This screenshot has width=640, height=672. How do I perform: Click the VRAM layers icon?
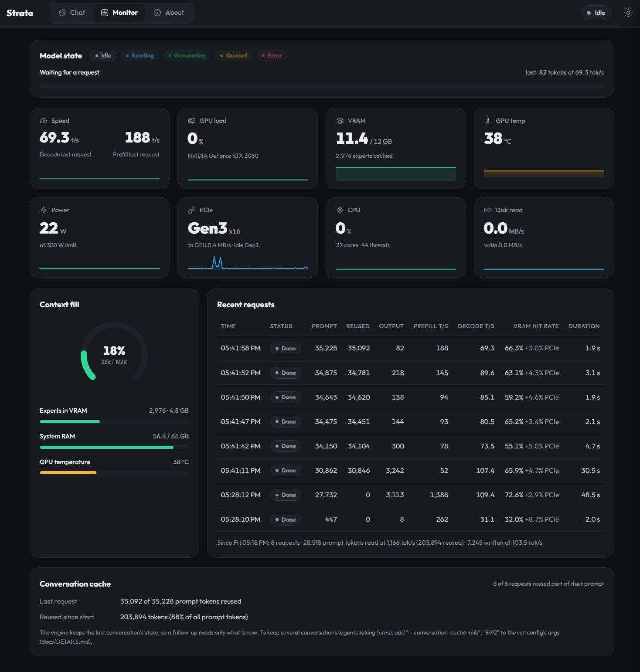pos(340,121)
